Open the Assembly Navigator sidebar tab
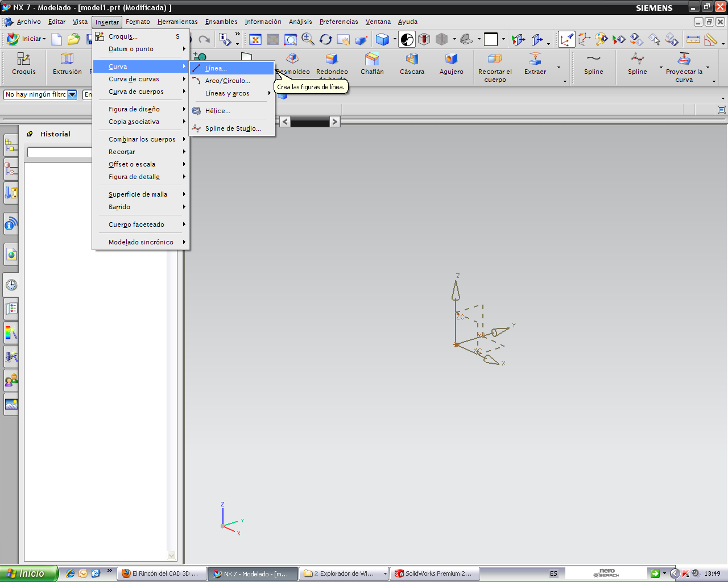 [11, 146]
